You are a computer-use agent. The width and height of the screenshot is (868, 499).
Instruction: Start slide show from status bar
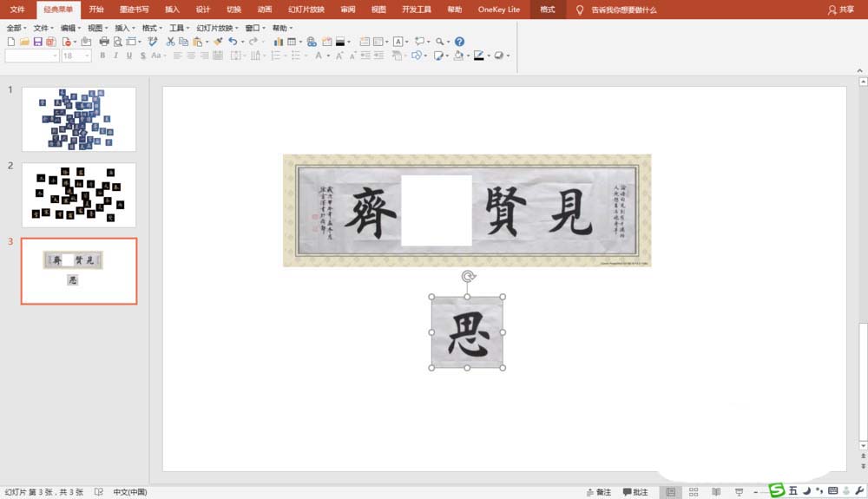pos(739,492)
